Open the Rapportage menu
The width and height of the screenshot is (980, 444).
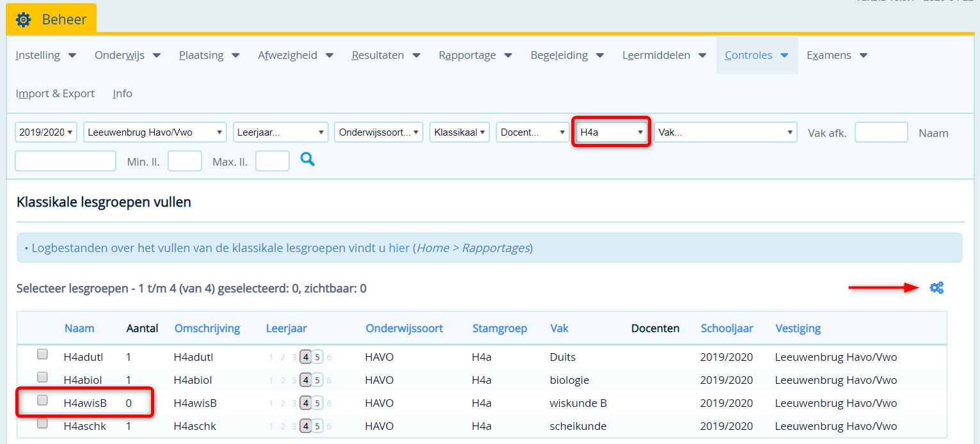[476, 55]
